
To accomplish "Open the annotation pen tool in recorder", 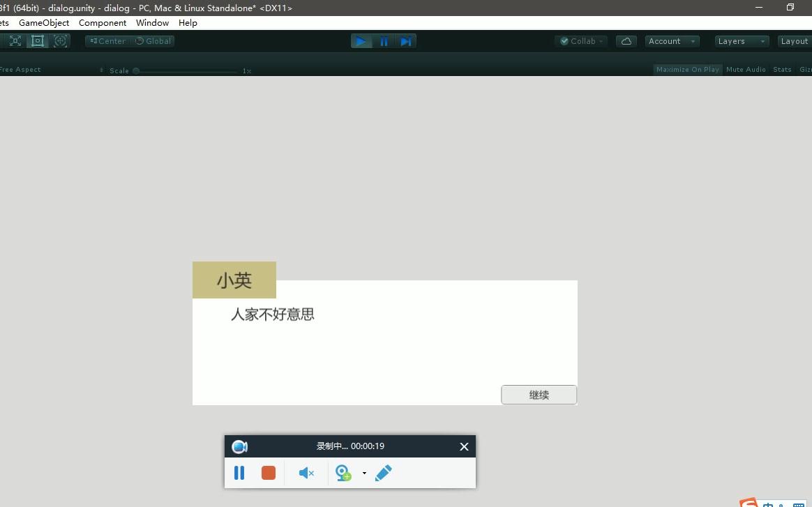I will pyautogui.click(x=383, y=473).
